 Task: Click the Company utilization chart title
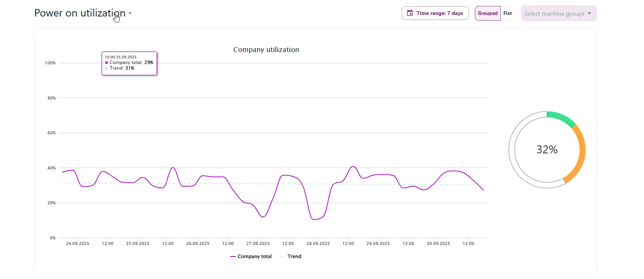(x=266, y=50)
